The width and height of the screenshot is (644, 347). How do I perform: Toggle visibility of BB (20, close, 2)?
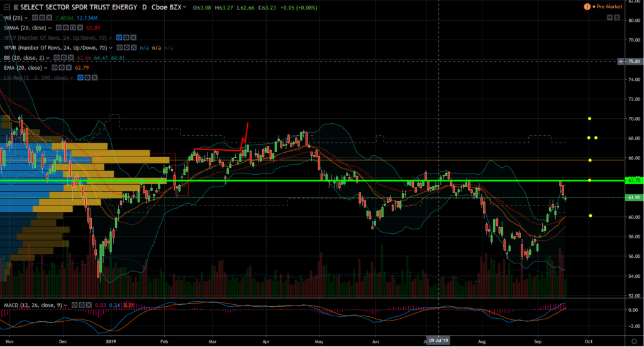point(57,57)
